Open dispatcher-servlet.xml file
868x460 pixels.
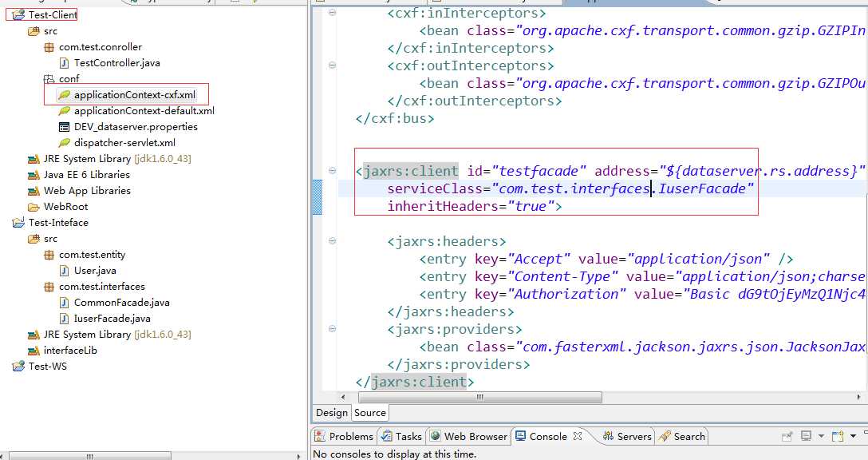(x=124, y=143)
